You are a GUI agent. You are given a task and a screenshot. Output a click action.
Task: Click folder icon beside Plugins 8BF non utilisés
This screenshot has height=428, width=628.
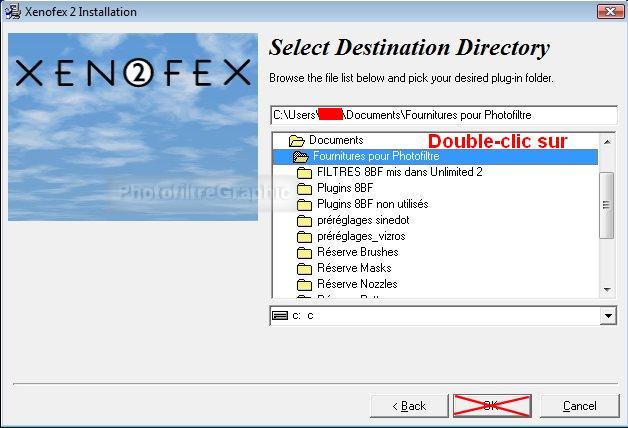304,205
